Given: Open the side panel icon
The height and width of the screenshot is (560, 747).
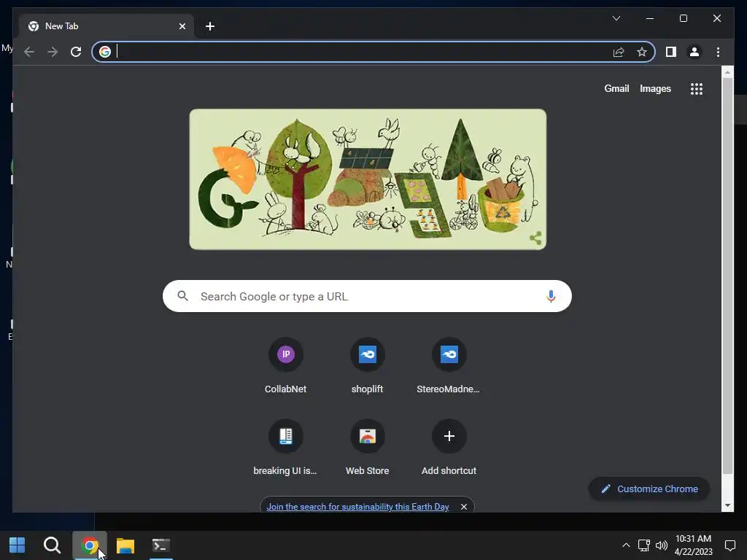Looking at the screenshot, I should click(671, 52).
